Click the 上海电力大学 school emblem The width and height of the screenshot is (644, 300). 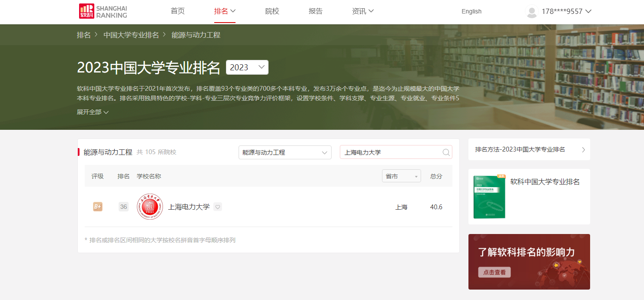[x=150, y=207]
